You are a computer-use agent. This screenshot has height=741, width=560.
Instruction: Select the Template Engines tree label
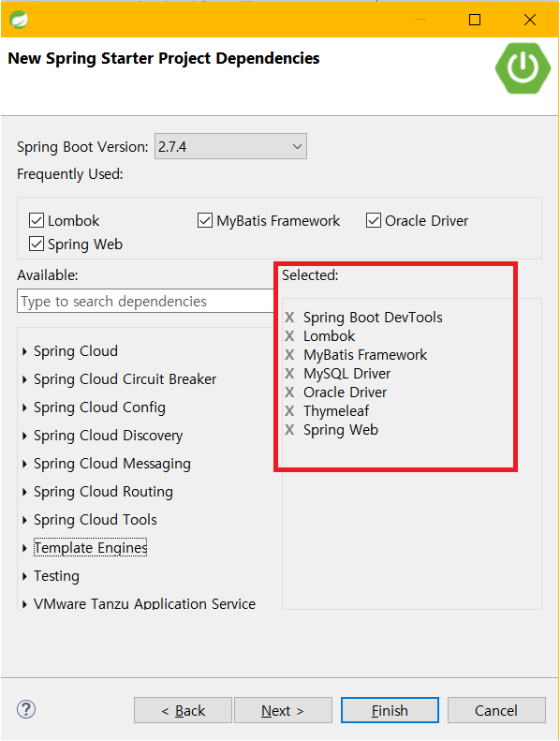point(90,548)
